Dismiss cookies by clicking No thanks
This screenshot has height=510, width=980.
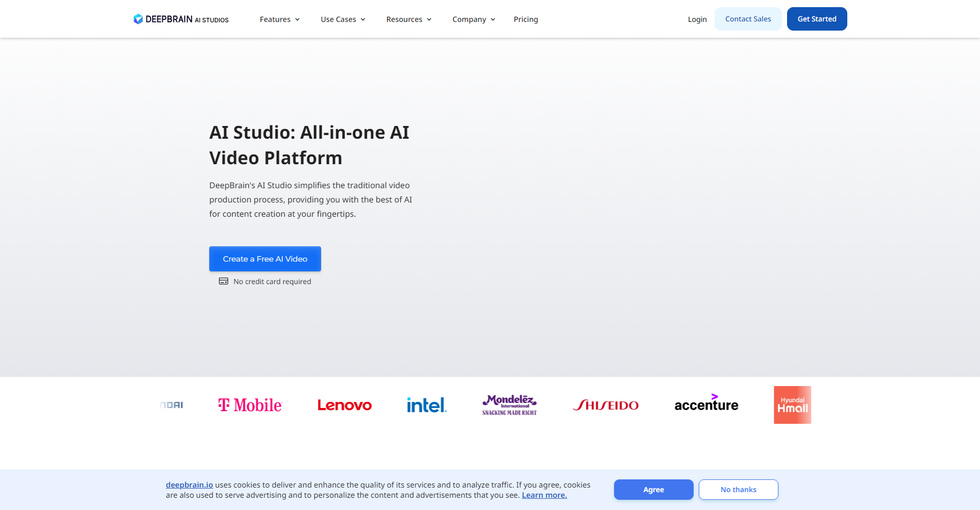[x=738, y=490]
